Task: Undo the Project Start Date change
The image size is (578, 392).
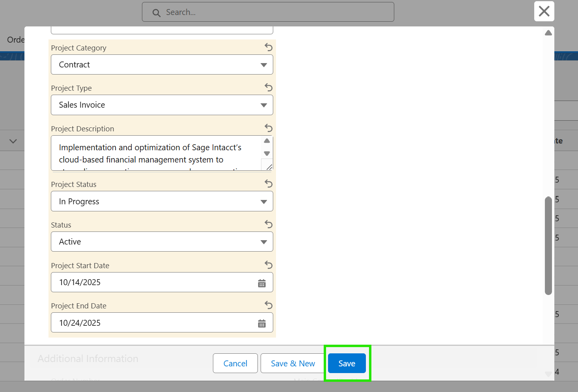Action: (268, 265)
